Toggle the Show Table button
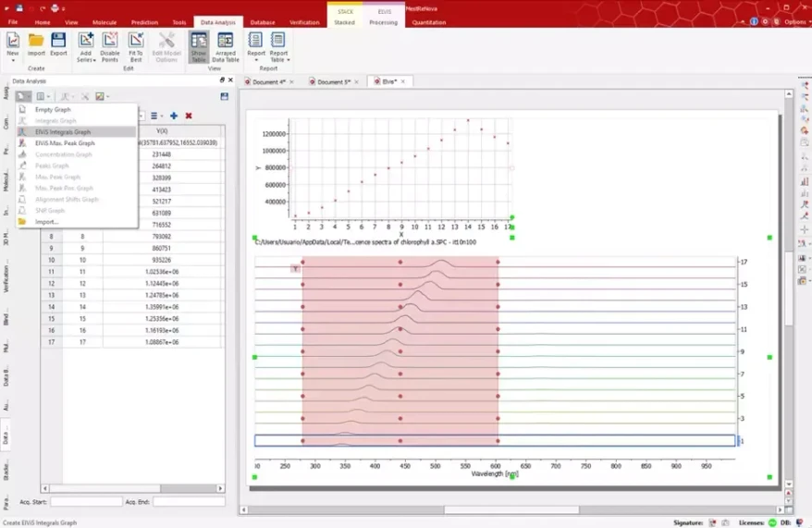Image resolution: width=812 pixels, height=528 pixels. (x=199, y=47)
